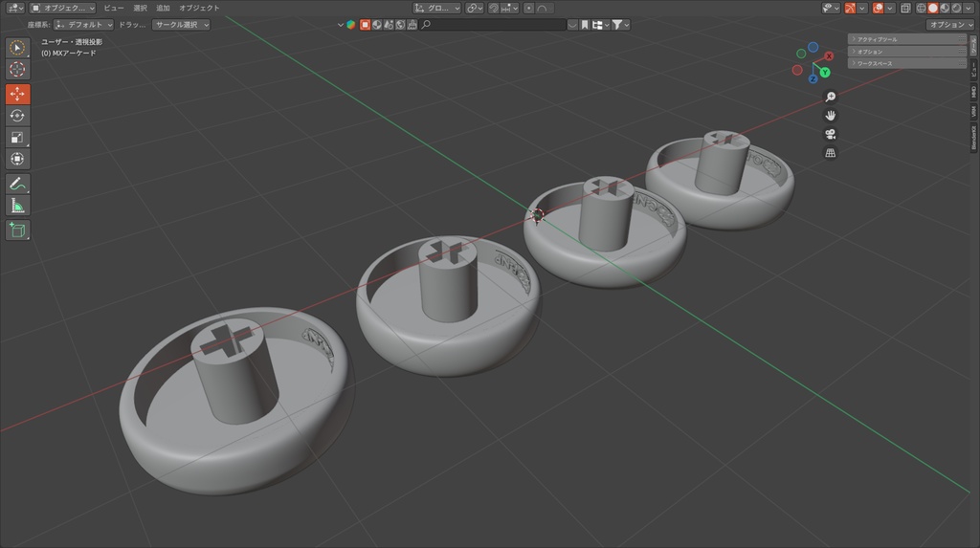The height and width of the screenshot is (548, 980).
Task: Toggle camera view with camera icon
Action: coord(830,134)
